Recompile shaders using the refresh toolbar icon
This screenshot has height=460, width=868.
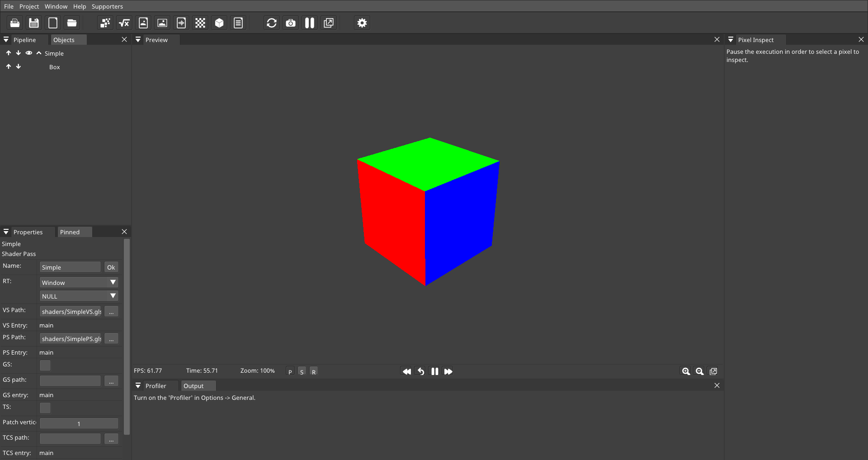[271, 23]
